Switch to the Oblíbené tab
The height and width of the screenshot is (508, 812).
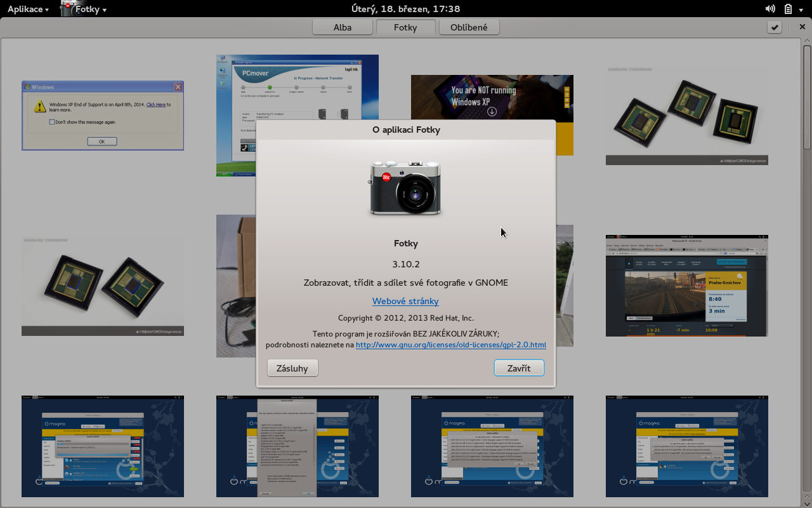coord(469,27)
